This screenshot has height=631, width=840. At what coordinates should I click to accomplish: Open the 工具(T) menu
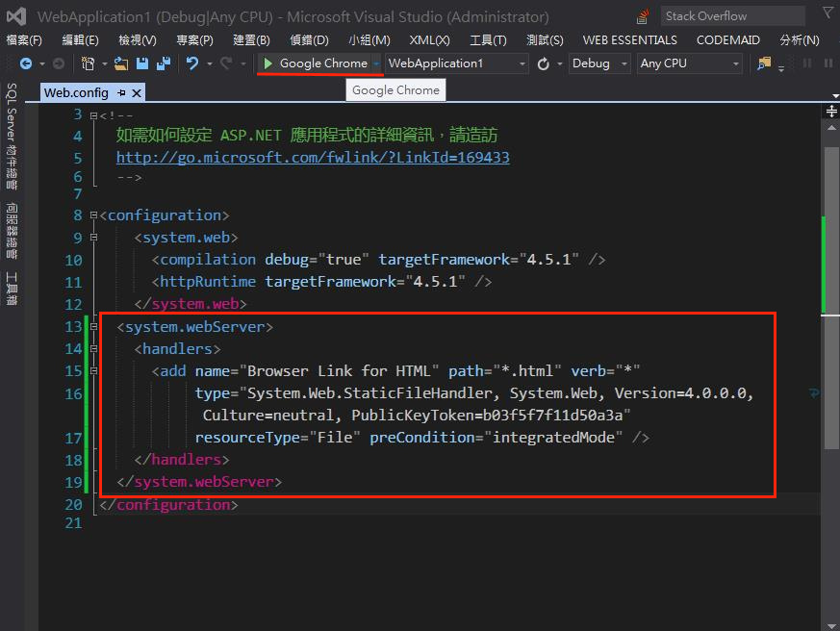(x=488, y=40)
